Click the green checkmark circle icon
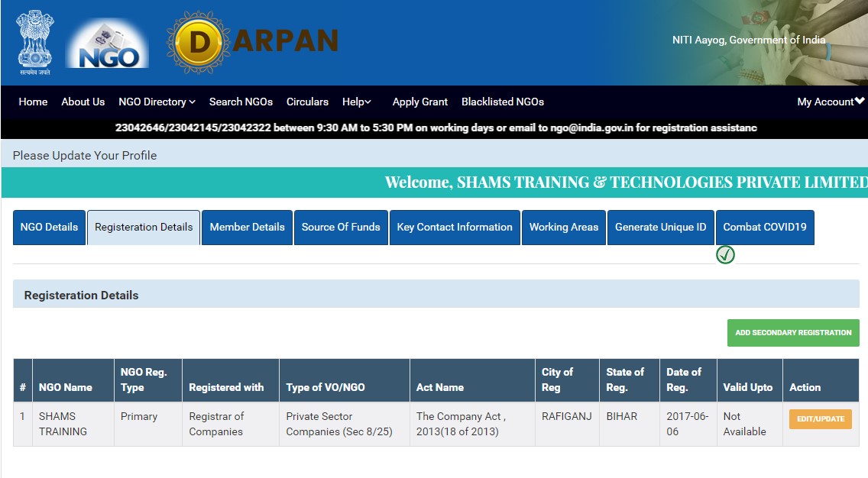This screenshot has width=868, height=478. pos(725,255)
